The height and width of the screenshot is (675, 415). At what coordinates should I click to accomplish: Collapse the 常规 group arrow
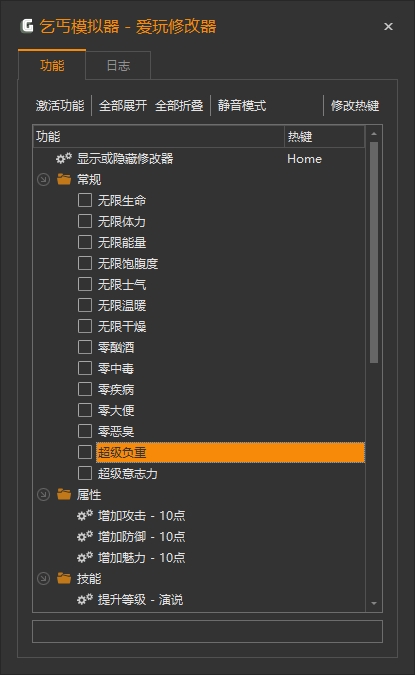tap(43, 179)
